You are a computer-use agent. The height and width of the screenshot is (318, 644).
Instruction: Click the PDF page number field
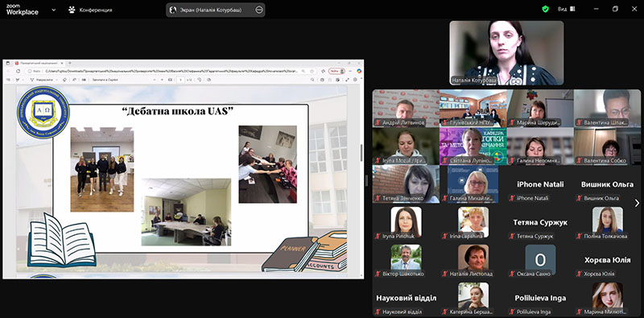180,80
